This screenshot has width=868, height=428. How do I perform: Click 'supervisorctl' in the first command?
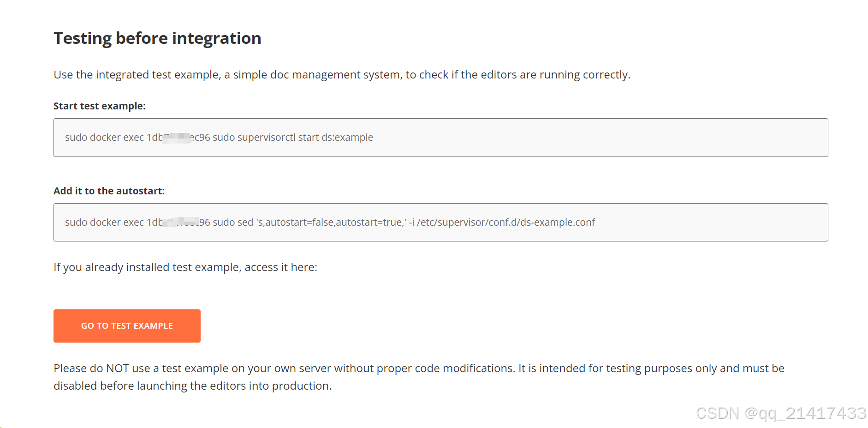tap(266, 138)
